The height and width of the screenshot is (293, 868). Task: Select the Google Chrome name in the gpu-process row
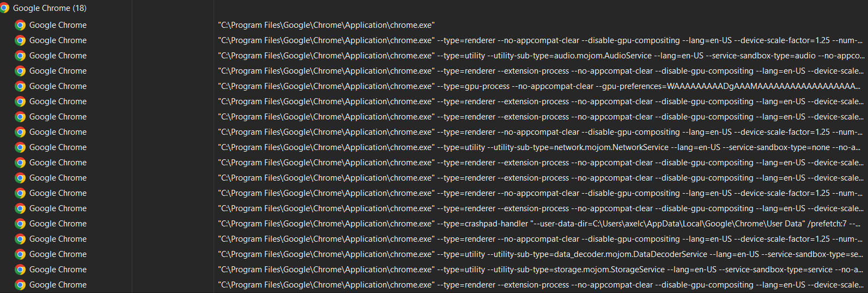coord(58,86)
